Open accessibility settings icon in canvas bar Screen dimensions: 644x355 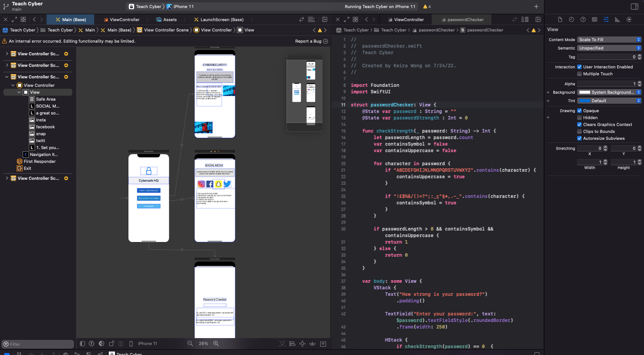(92, 343)
